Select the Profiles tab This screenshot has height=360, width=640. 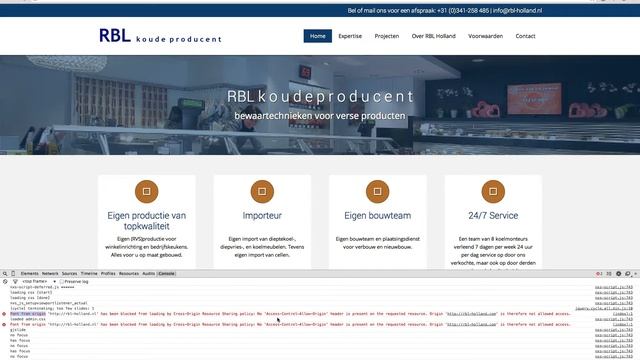tap(108, 274)
